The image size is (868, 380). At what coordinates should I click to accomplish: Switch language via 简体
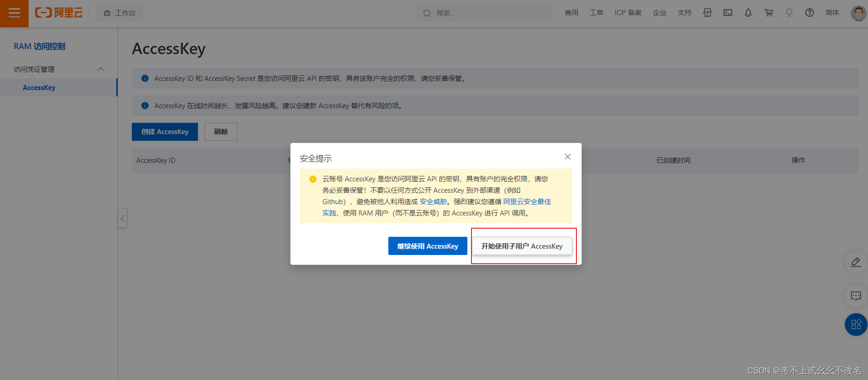point(832,13)
